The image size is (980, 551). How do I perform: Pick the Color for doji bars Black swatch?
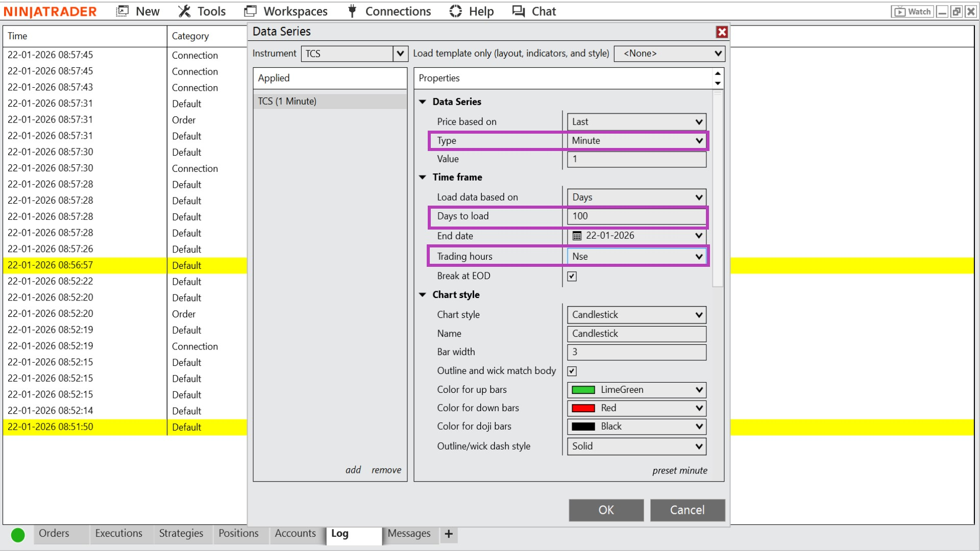[583, 427]
